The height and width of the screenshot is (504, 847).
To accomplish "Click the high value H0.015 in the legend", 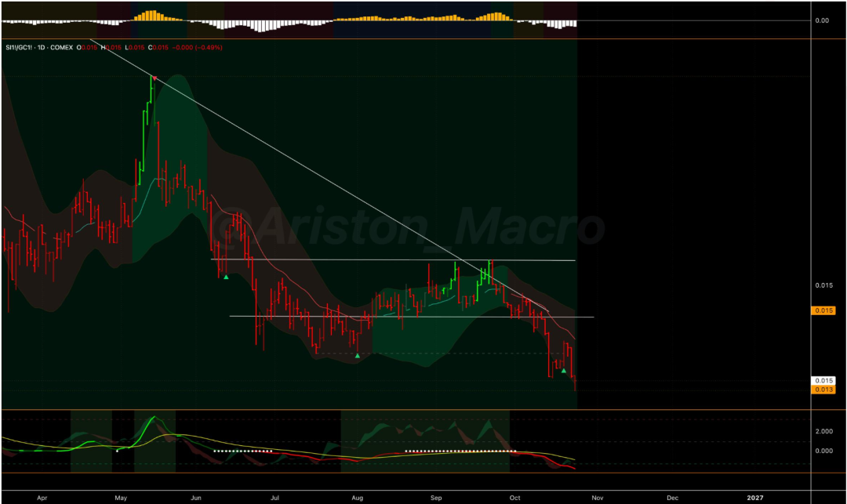I will click(112, 48).
